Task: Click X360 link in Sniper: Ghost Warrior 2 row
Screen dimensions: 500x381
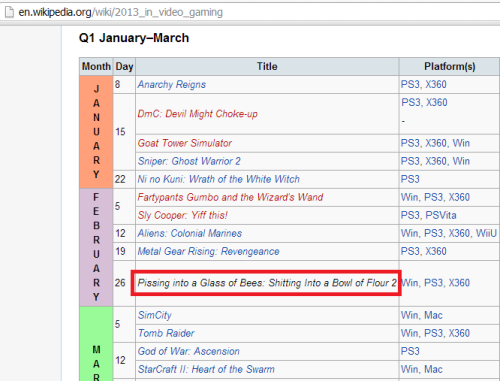Action: (x=436, y=161)
